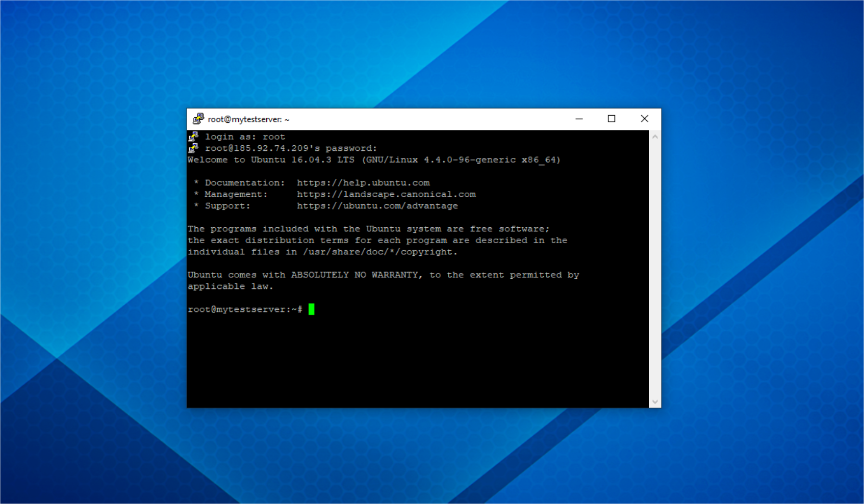This screenshot has height=504, width=864.
Task: Click the "ABSOLUTELY NO WARRANTY" text
Action: [x=354, y=275]
